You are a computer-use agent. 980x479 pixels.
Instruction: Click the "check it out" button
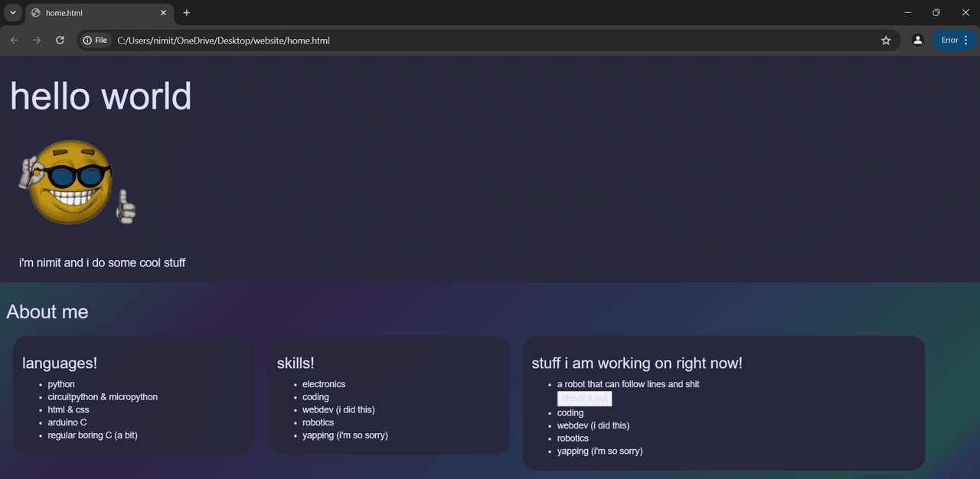click(x=584, y=399)
